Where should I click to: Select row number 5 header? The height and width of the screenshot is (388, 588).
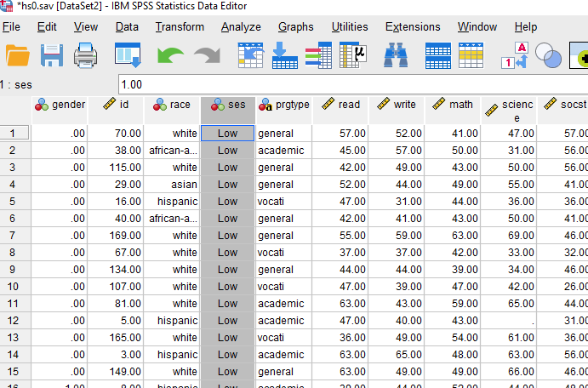click(x=14, y=202)
